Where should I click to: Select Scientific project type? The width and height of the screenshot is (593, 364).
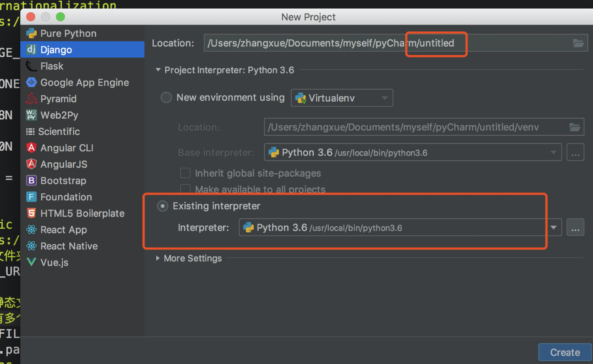(82, 131)
